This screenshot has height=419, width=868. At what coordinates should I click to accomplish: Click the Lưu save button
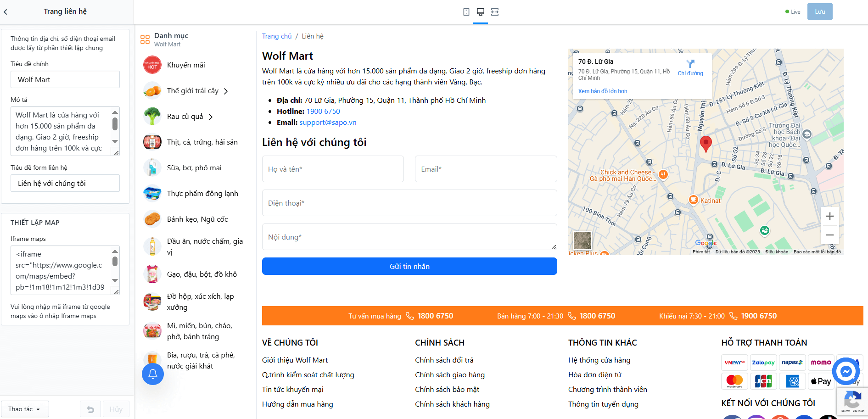tap(820, 12)
